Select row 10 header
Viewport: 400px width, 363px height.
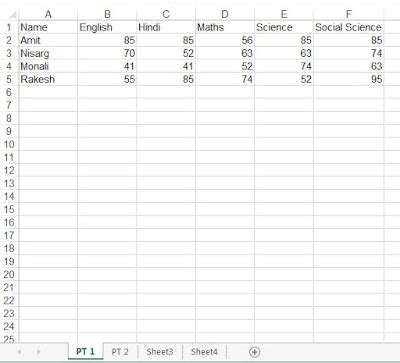(x=9, y=144)
